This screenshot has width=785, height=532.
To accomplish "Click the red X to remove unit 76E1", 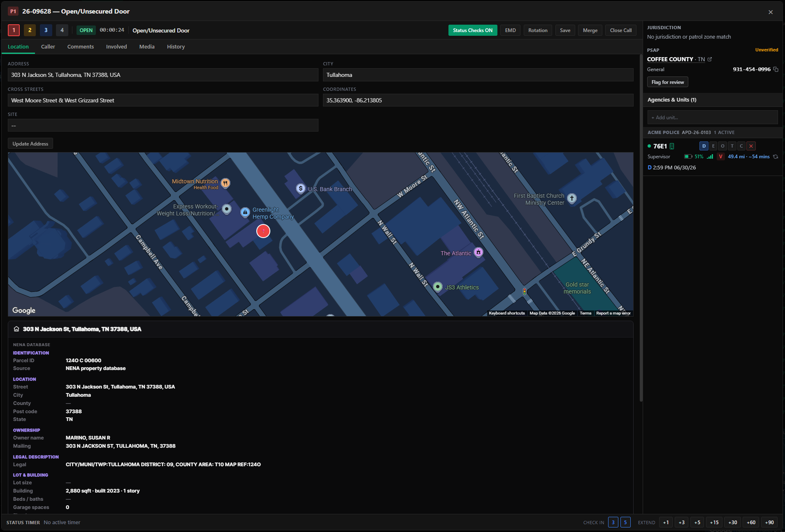I will tap(751, 146).
